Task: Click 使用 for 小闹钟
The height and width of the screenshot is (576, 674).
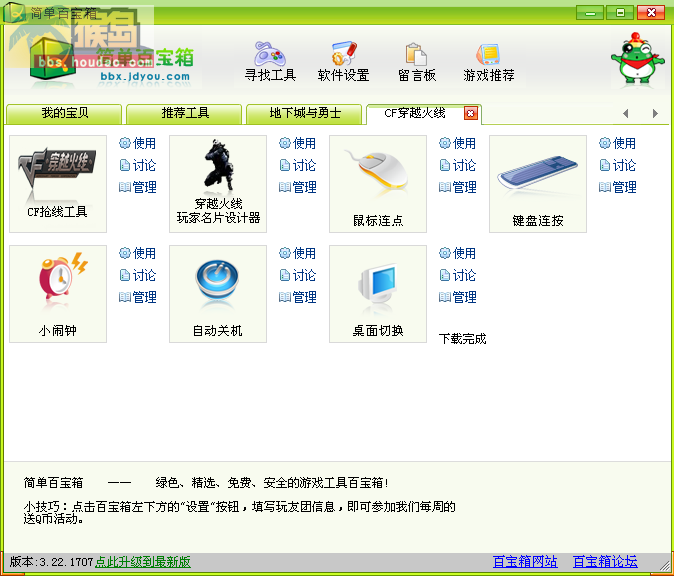Action: point(138,253)
